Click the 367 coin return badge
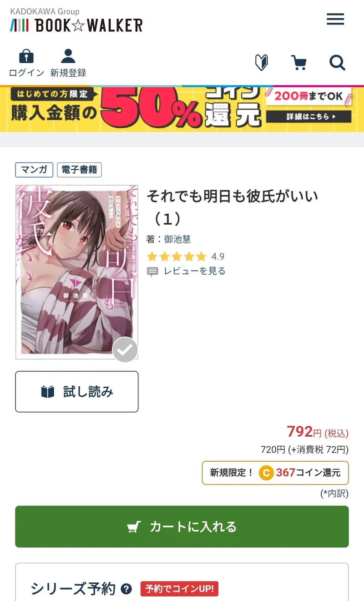The width and height of the screenshot is (364, 601). tap(275, 473)
